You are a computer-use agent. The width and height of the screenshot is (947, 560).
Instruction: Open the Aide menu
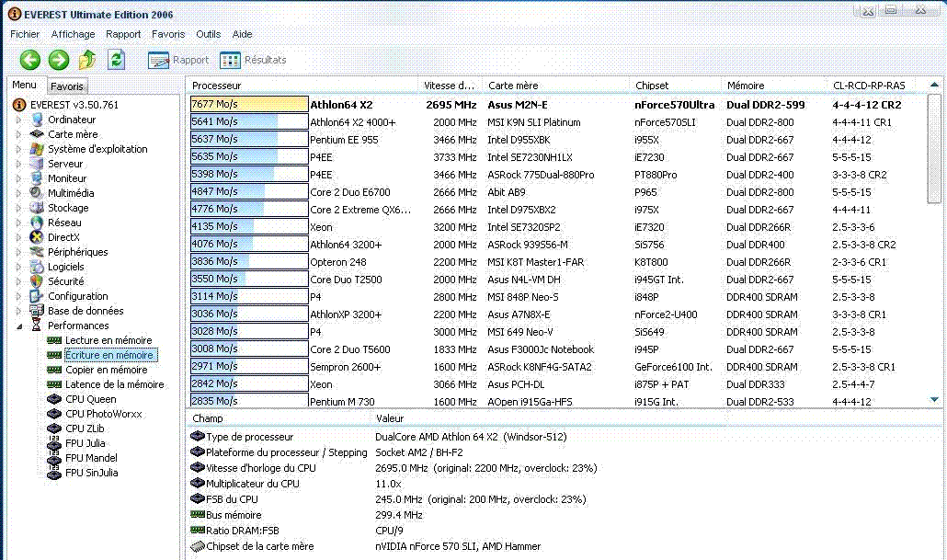point(242,34)
